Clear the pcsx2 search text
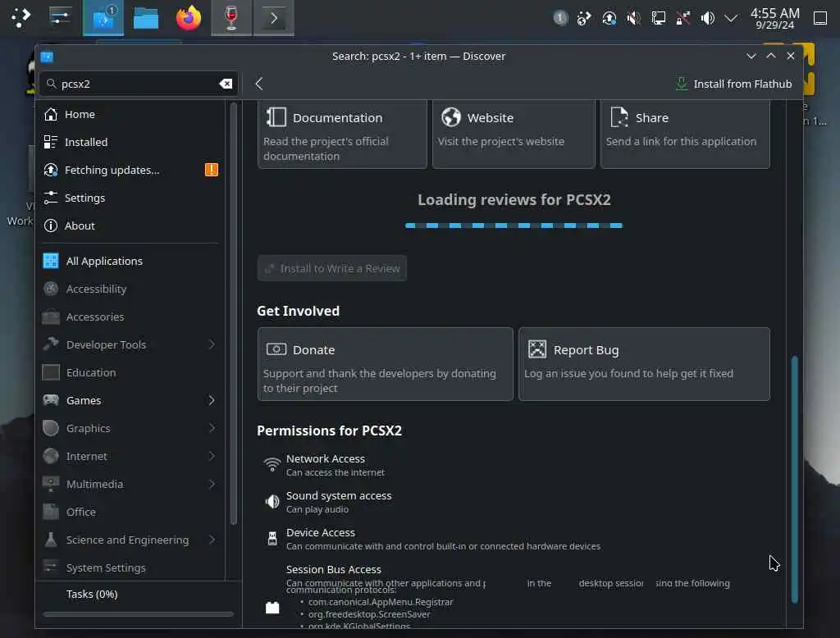The width and height of the screenshot is (840, 638). tap(226, 84)
